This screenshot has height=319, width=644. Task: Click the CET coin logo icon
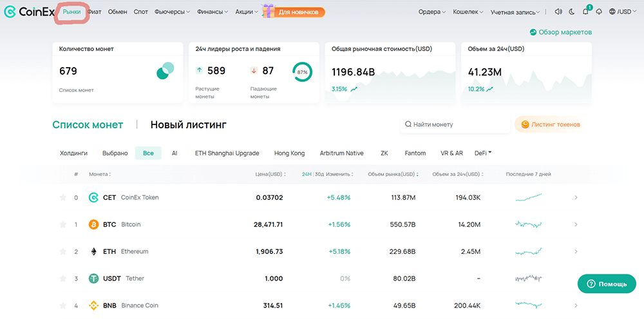tap(93, 198)
